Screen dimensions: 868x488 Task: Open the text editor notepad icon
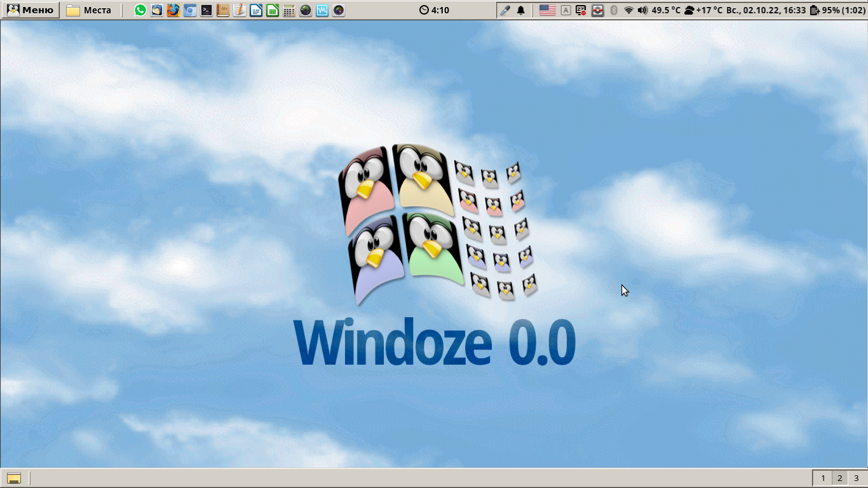click(x=240, y=10)
